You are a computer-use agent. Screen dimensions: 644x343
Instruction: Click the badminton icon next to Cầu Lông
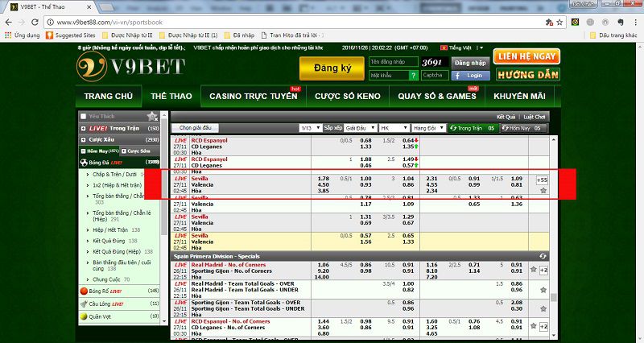pyautogui.click(x=84, y=304)
